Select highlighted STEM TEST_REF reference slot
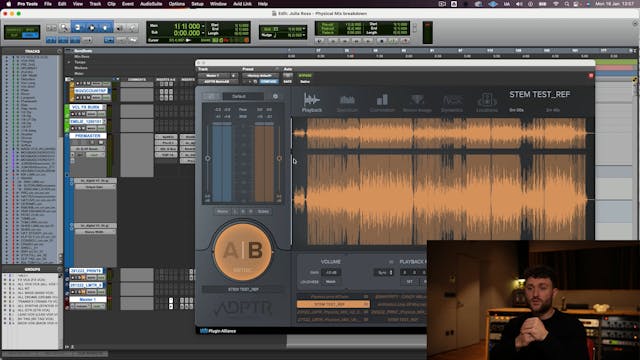 333,304
